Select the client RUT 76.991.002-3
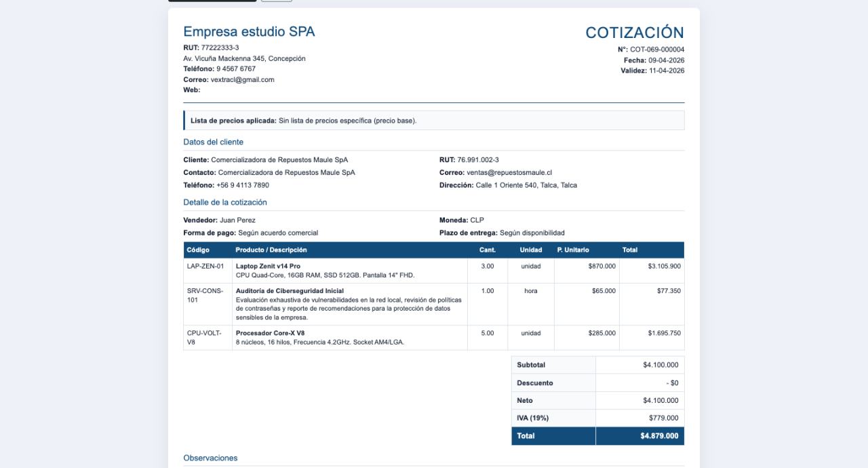 [478, 160]
